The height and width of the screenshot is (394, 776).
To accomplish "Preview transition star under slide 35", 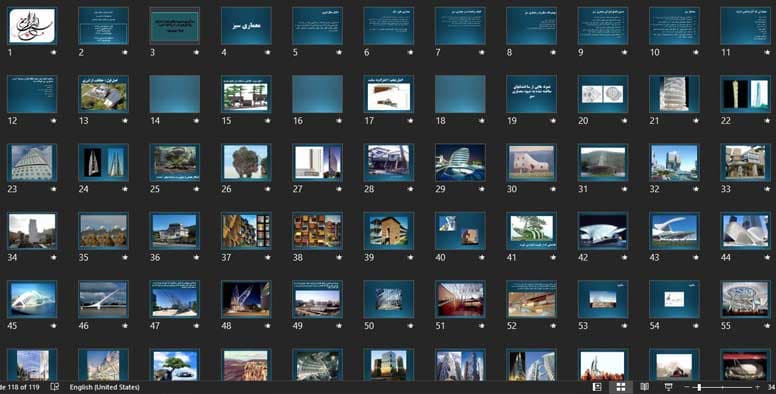I will (x=125, y=257).
